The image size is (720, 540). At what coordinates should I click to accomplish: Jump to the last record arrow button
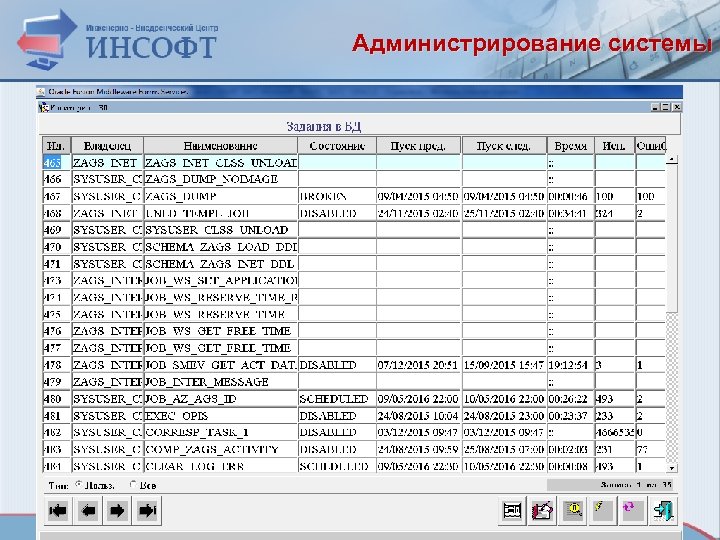pos(147,510)
